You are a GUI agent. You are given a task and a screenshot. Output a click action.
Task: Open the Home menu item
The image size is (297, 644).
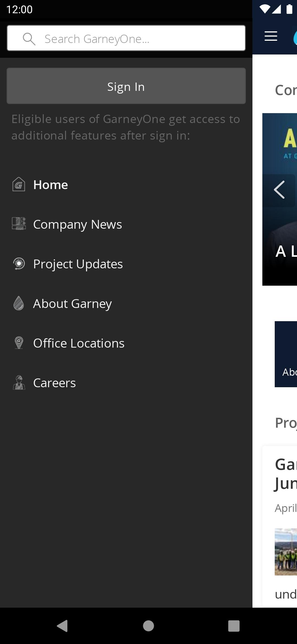coord(126,185)
